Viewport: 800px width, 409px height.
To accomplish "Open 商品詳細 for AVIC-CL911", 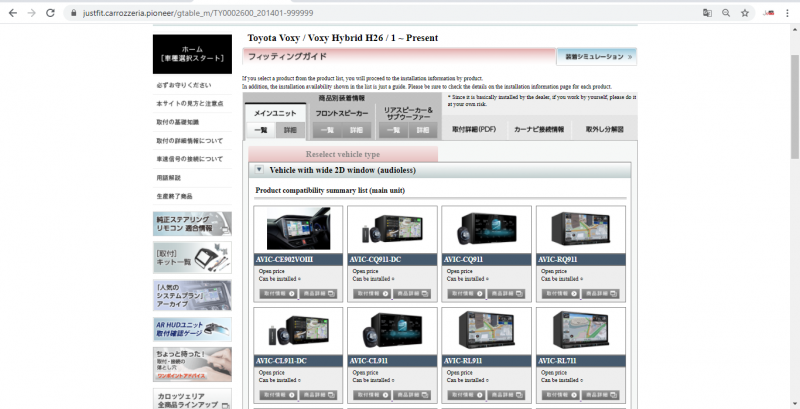I will pyautogui.click(x=412, y=395).
